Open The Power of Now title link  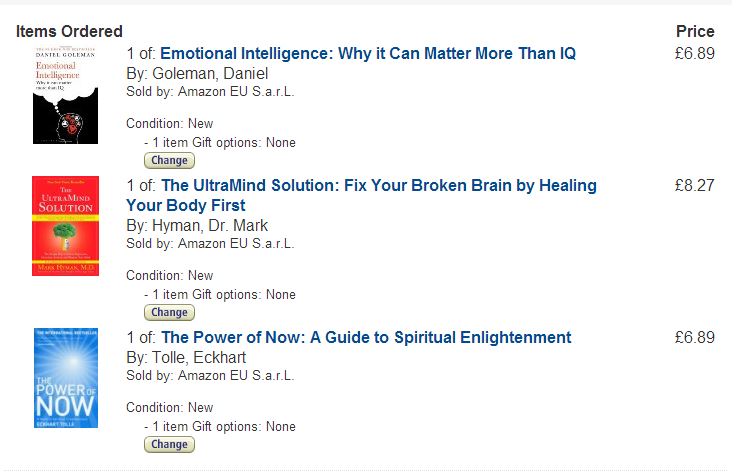366,337
